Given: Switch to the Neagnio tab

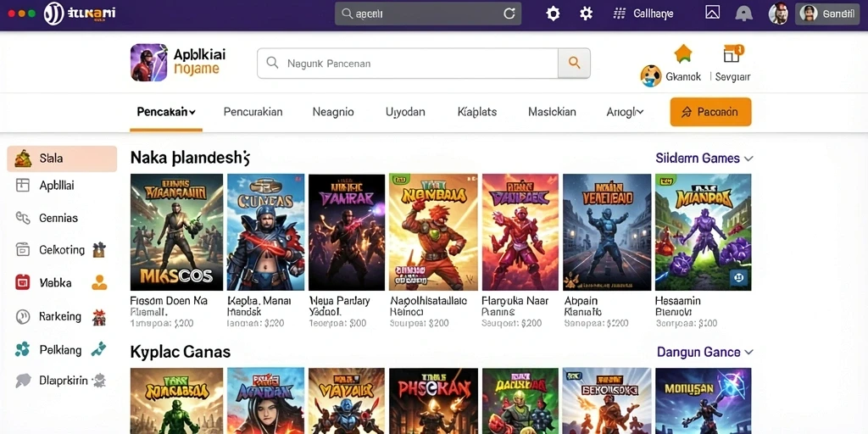Looking at the screenshot, I should pyautogui.click(x=332, y=112).
